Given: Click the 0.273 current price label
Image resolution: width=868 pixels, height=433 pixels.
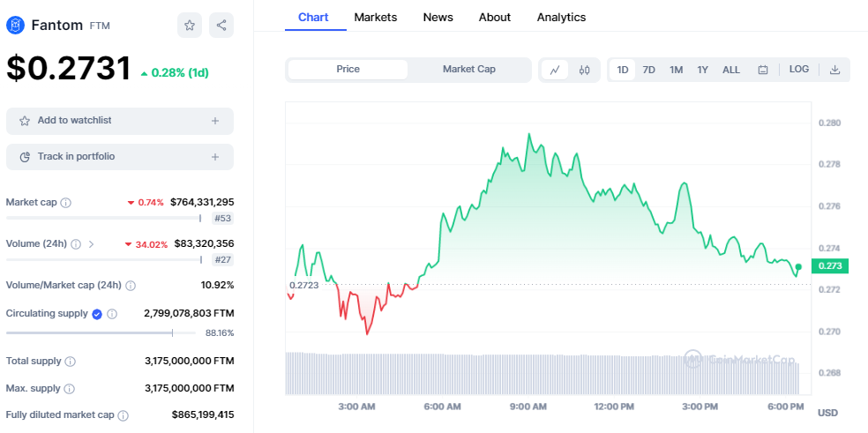Looking at the screenshot, I should [830, 266].
